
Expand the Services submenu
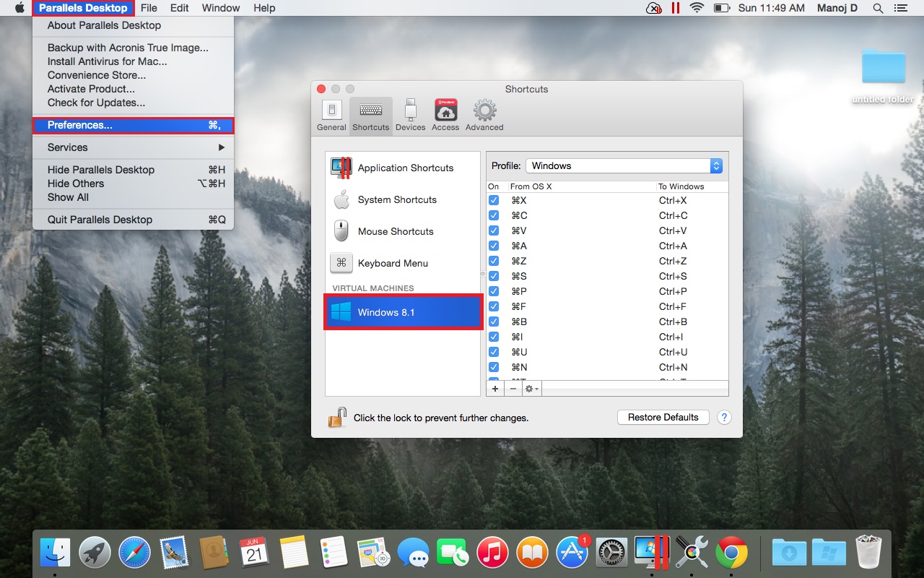pyautogui.click(x=133, y=147)
